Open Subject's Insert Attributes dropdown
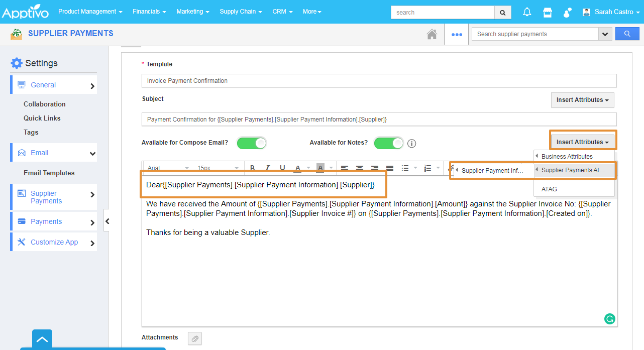The width and height of the screenshot is (644, 350). point(582,100)
